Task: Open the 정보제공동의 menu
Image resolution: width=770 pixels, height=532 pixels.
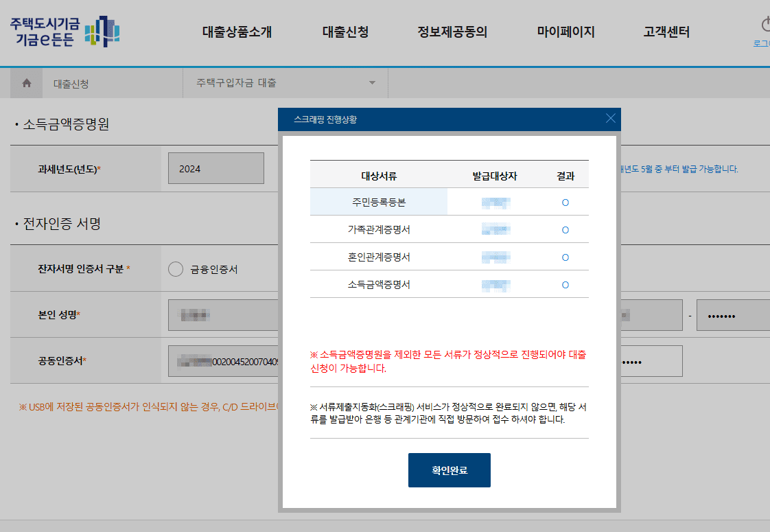Action: pos(454,31)
